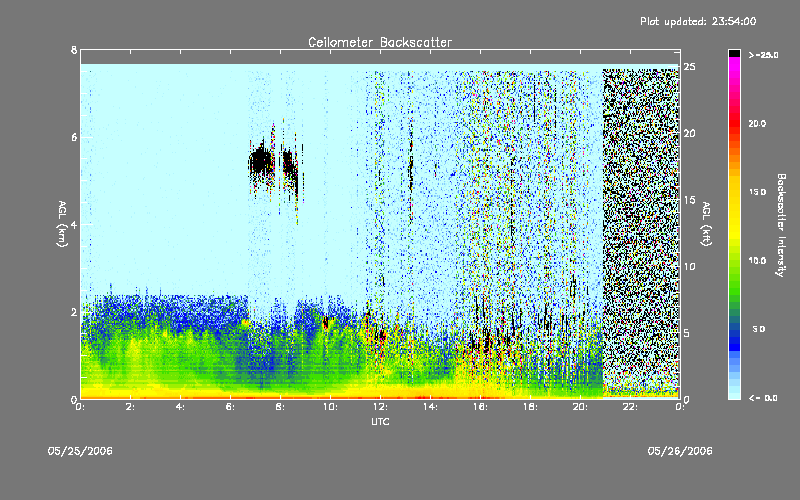Click the '4' km tick on left axis
The width and height of the screenshot is (800, 500).
[x=74, y=224]
